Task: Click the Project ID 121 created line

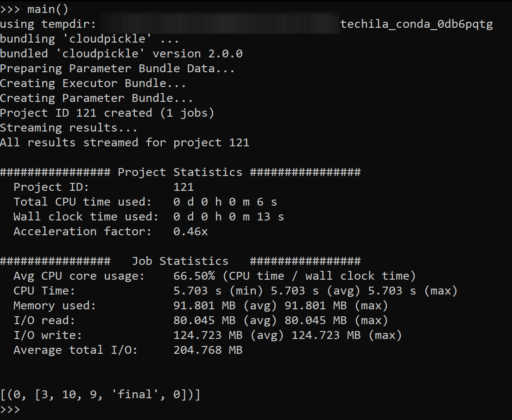Action: pos(107,113)
